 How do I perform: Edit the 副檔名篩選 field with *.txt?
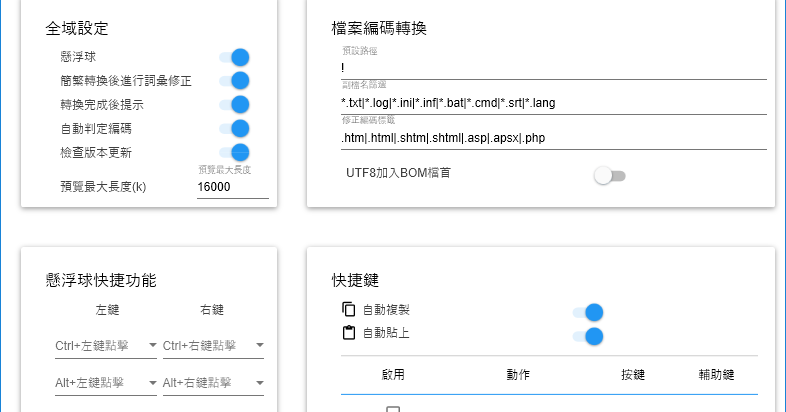coord(554,103)
